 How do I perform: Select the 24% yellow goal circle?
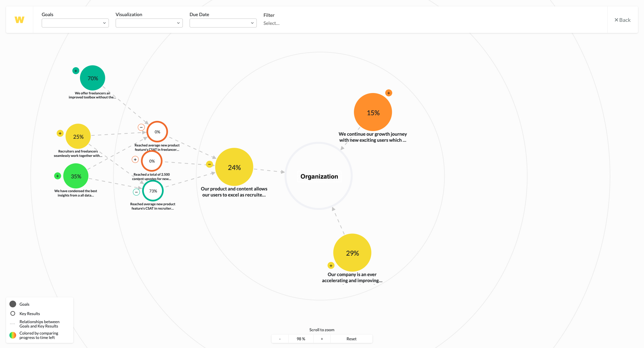(234, 167)
